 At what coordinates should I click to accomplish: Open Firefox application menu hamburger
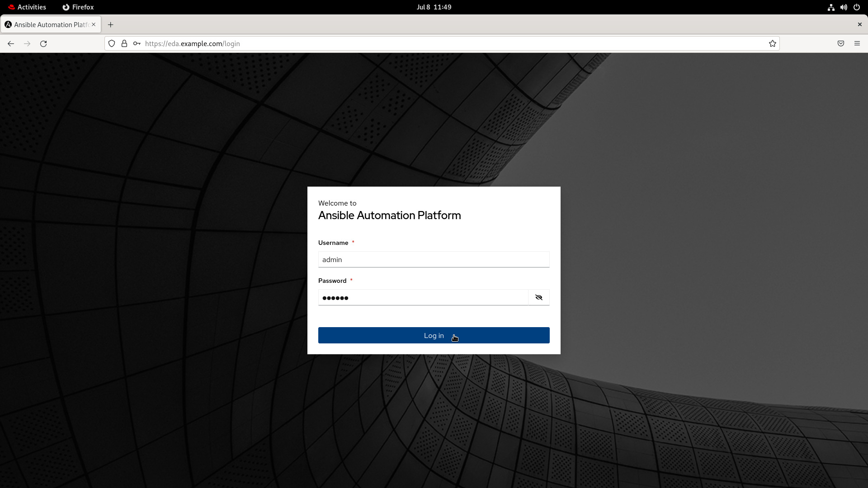point(857,44)
